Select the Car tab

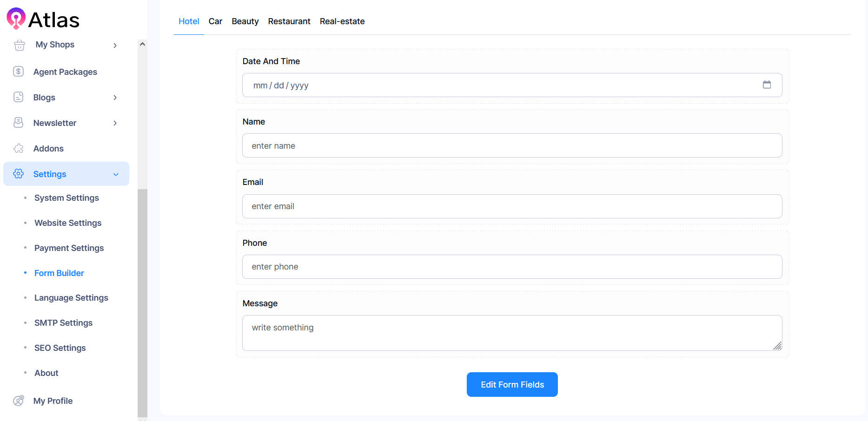215,21
